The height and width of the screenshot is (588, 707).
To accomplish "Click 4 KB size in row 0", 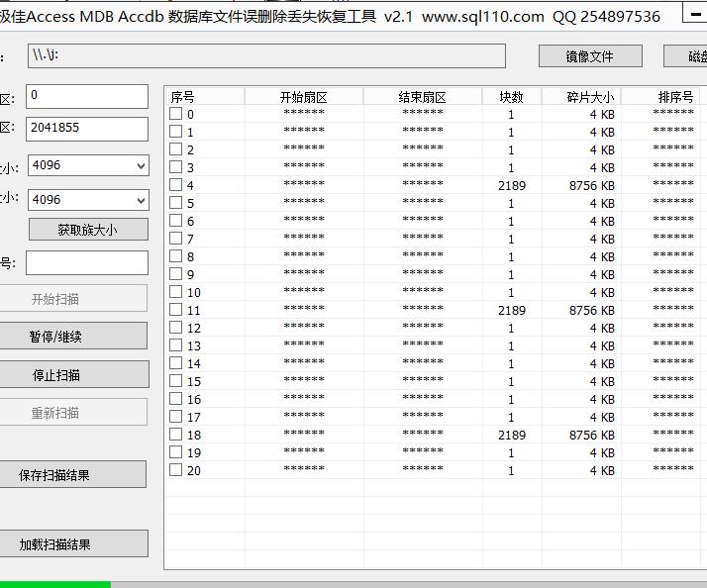I will pos(602,115).
